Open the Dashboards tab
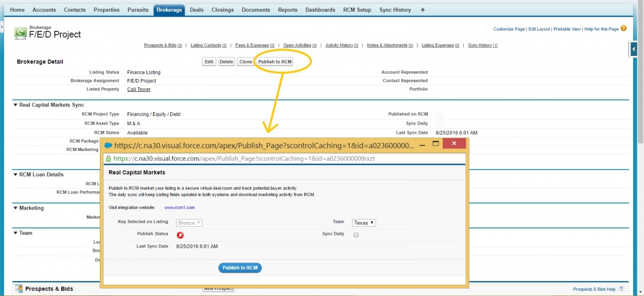644x296 pixels. (x=320, y=10)
